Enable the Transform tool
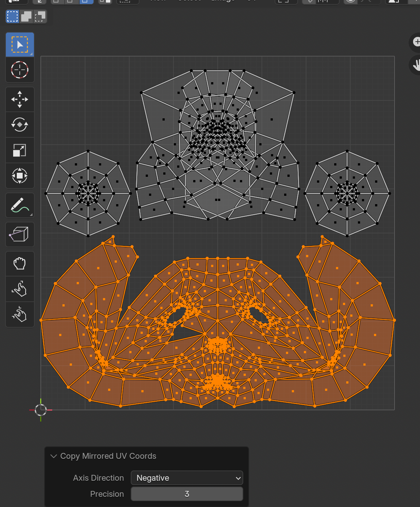 tap(20, 176)
